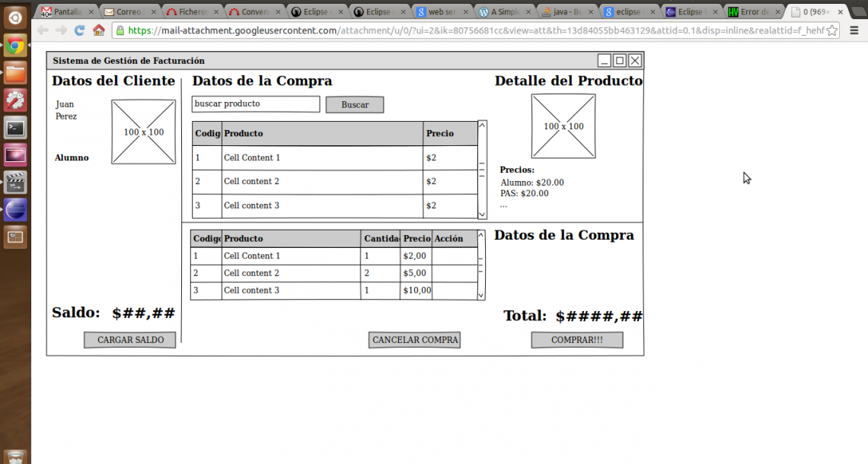Image resolution: width=868 pixels, height=464 pixels.
Task: Click the CANCELAR COMPRA button
Action: coord(414,340)
